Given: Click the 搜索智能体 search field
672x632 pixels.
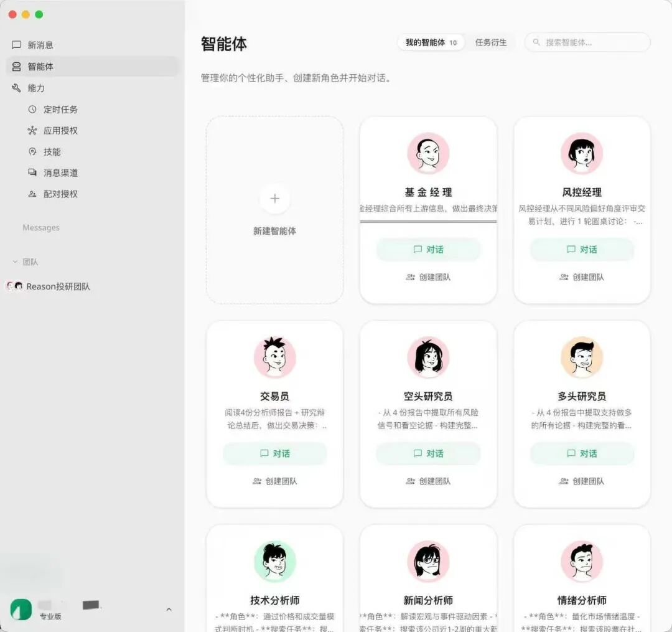Looking at the screenshot, I should click(x=585, y=42).
